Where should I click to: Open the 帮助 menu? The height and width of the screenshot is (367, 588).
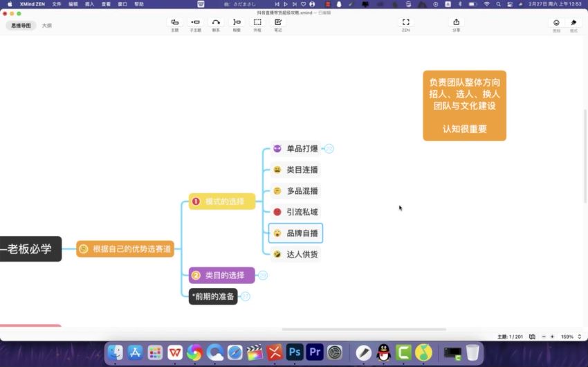click(139, 4)
